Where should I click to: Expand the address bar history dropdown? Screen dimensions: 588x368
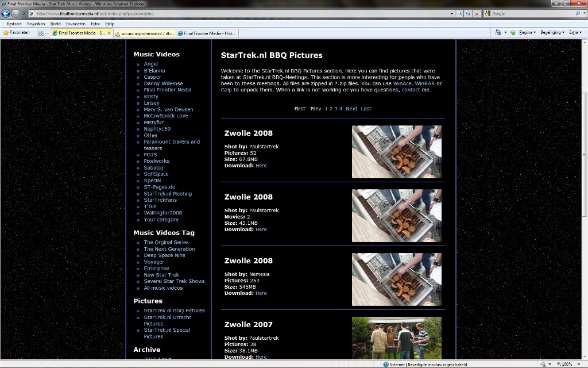(452, 14)
